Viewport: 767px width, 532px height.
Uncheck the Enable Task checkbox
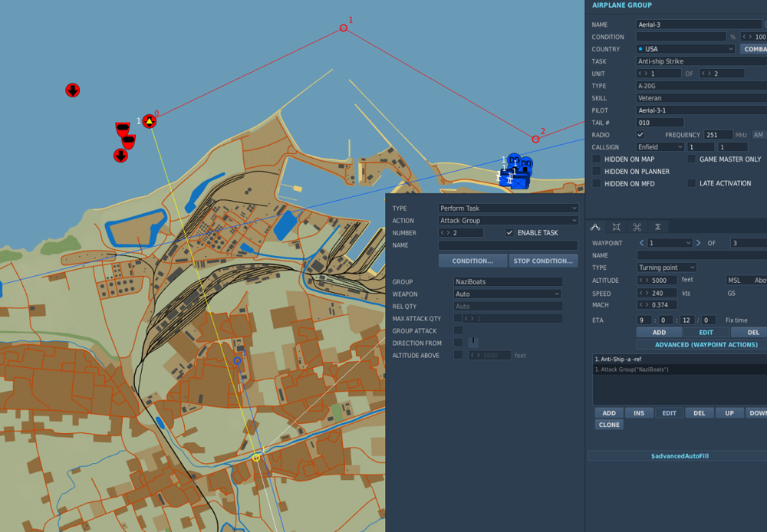[x=510, y=233]
